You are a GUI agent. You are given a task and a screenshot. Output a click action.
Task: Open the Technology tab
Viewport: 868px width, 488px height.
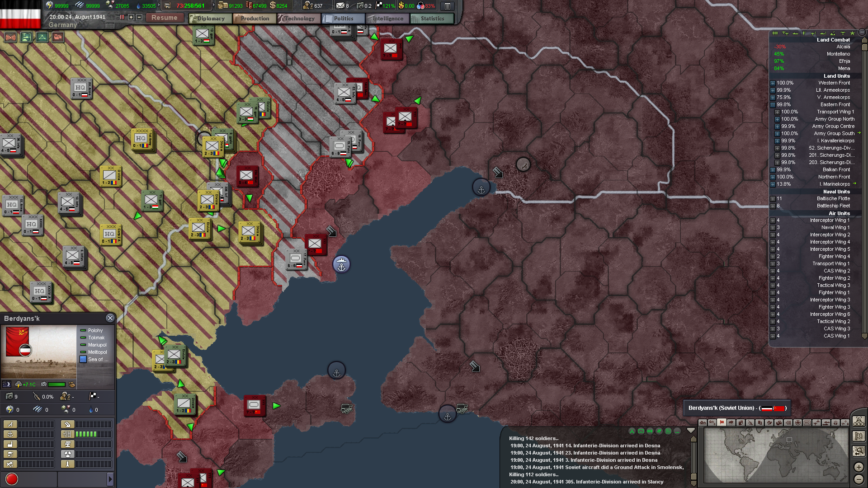pos(299,19)
